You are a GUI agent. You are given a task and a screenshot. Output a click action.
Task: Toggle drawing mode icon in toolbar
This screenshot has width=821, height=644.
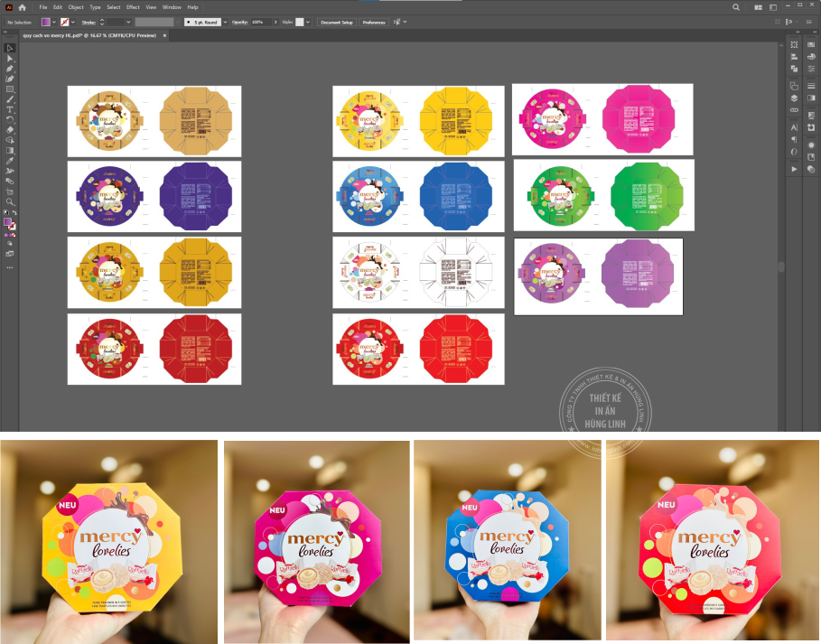tap(9, 244)
